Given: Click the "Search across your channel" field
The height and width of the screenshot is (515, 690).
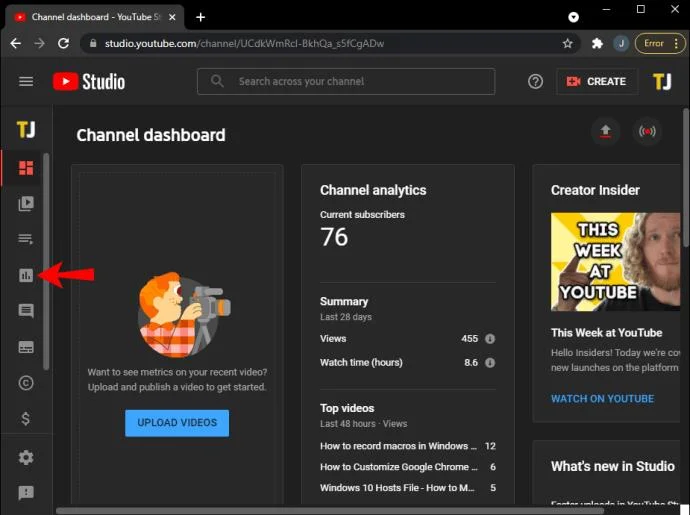Looking at the screenshot, I should (346, 81).
